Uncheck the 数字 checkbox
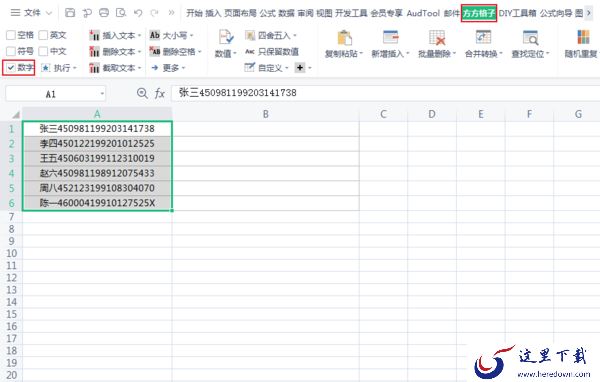600x382 pixels. click(x=11, y=68)
